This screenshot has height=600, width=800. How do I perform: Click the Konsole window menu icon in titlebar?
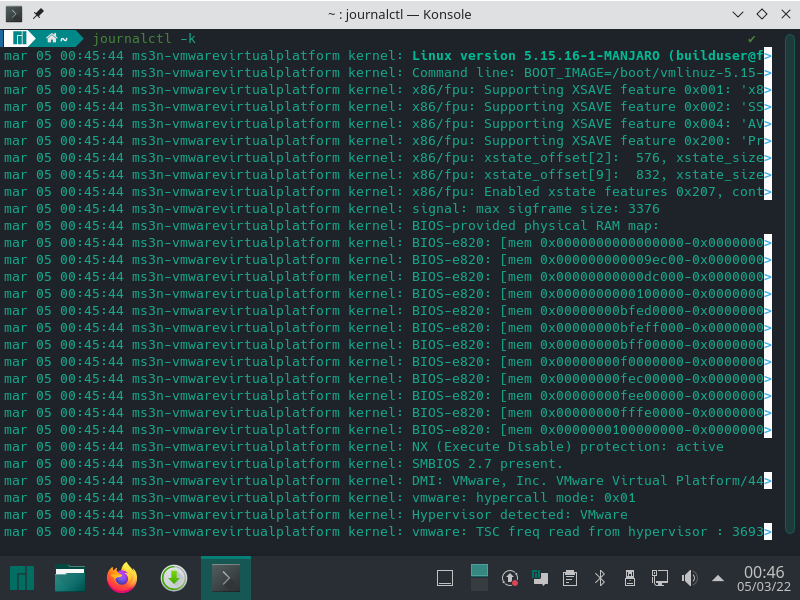point(14,14)
